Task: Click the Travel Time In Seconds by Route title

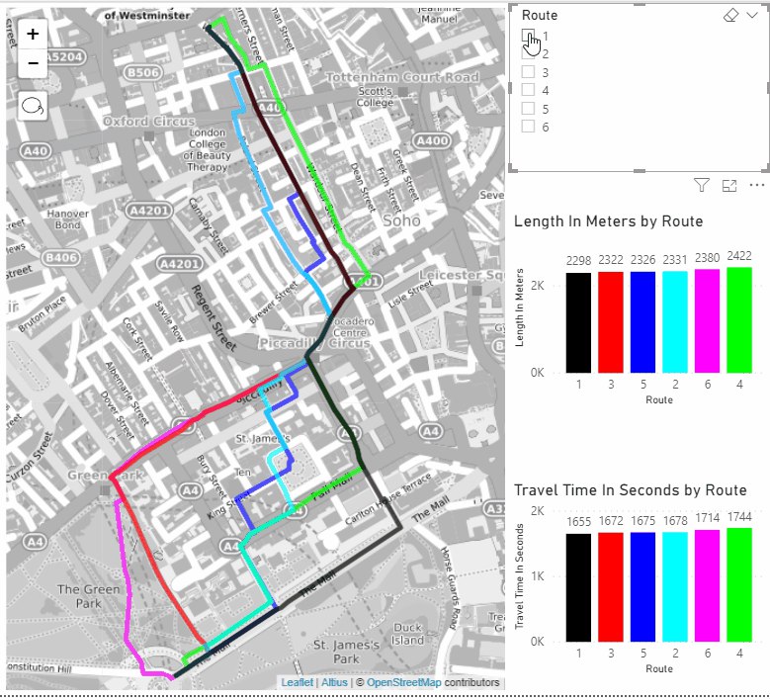Action: tap(631, 490)
